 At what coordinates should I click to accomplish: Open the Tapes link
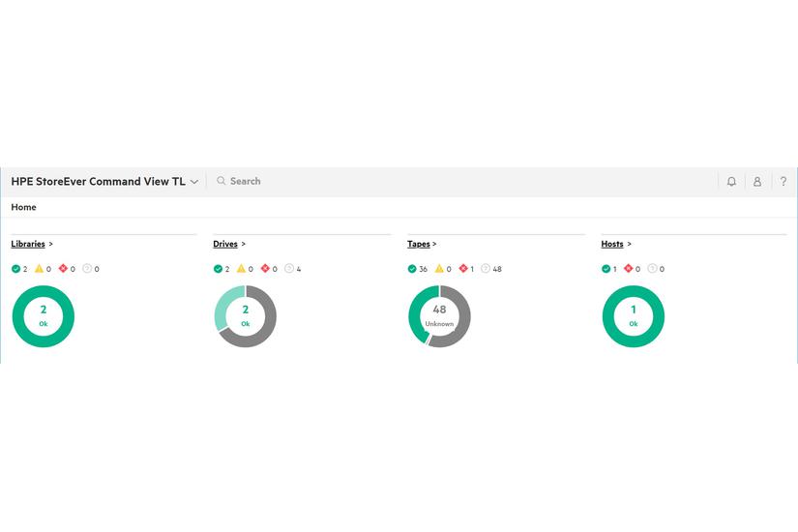coord(418,244)
